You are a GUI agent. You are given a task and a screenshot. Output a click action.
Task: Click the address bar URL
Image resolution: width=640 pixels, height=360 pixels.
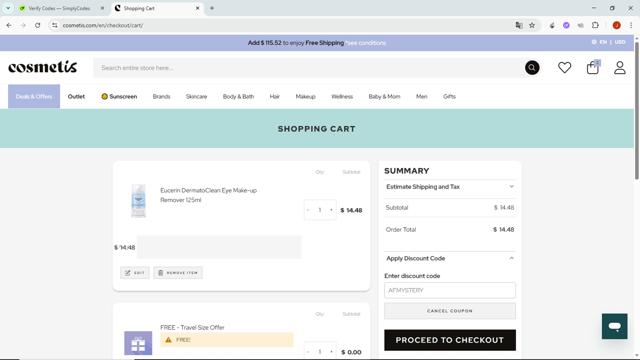tap(103, 25)
